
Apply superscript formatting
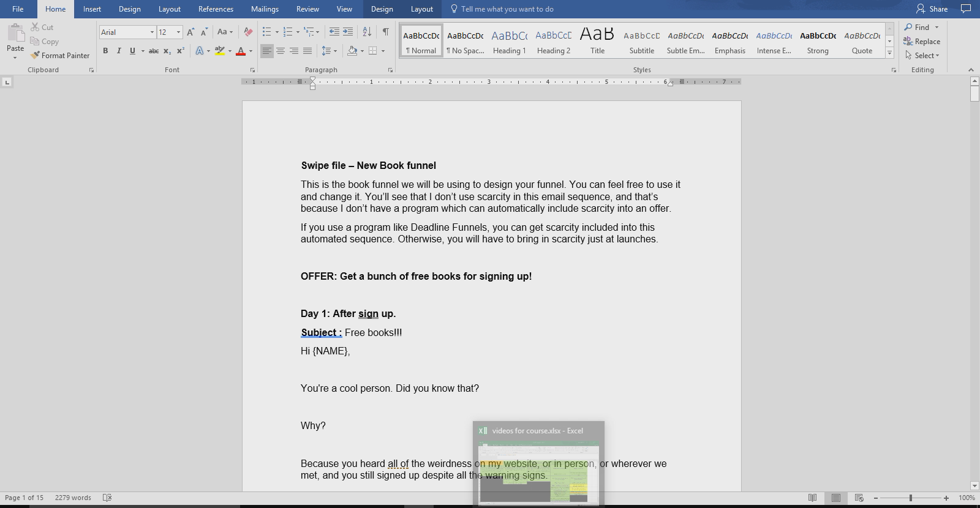pos(180,51)
